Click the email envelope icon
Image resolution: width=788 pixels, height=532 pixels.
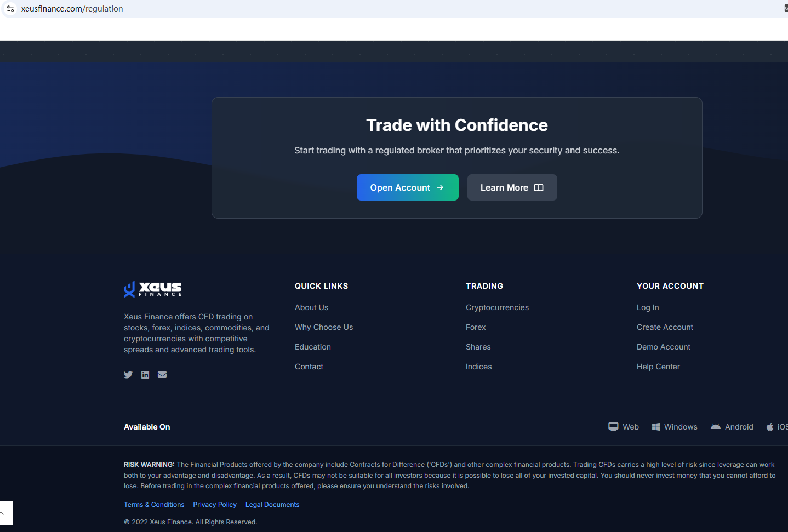click(162, 375)
